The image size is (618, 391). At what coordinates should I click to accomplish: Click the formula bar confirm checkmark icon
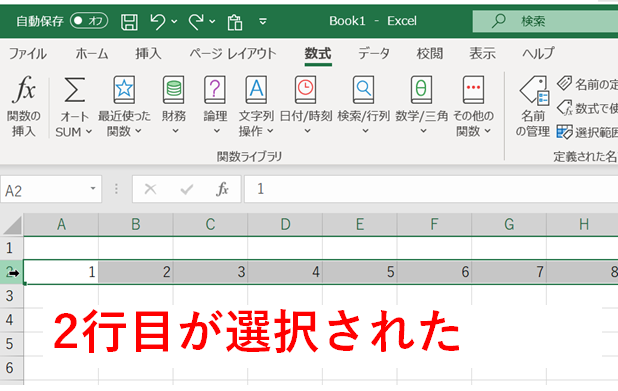click(186, 190)
